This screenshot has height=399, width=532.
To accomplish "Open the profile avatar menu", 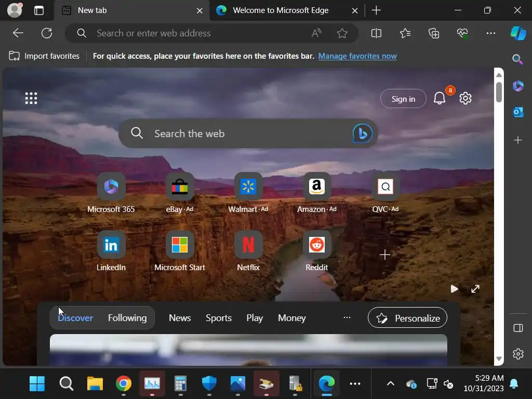I will [15, 10].
